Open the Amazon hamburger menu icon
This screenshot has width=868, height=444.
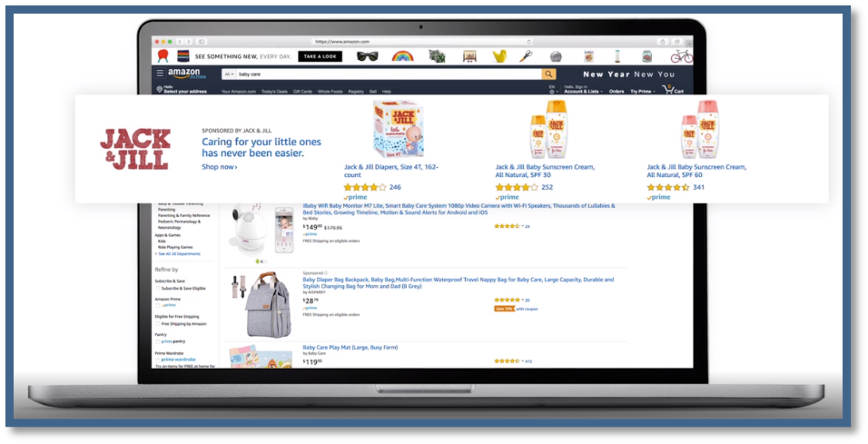tap(160, 73)
